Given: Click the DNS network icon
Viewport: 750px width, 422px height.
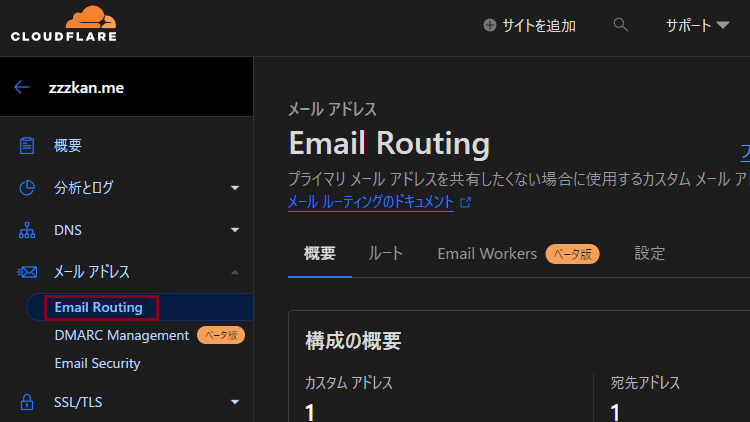Looking at the screenshot, I should tap(27, 230).
